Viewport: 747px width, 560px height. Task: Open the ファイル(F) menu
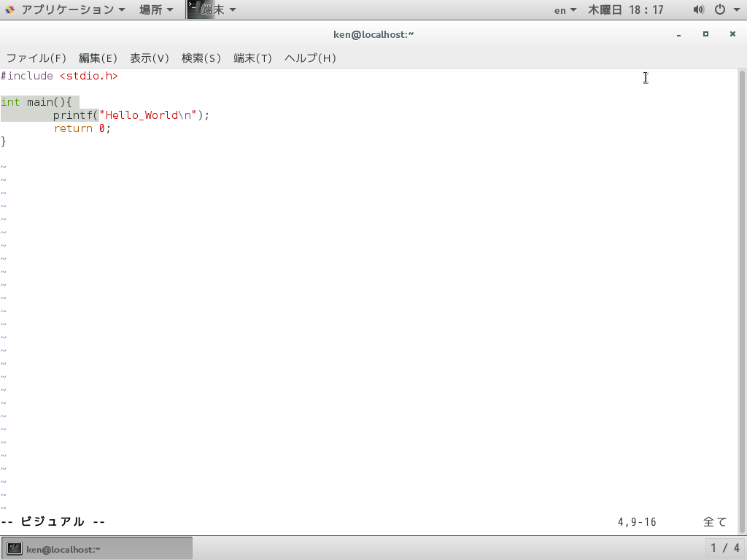click(x=36, y=58)
